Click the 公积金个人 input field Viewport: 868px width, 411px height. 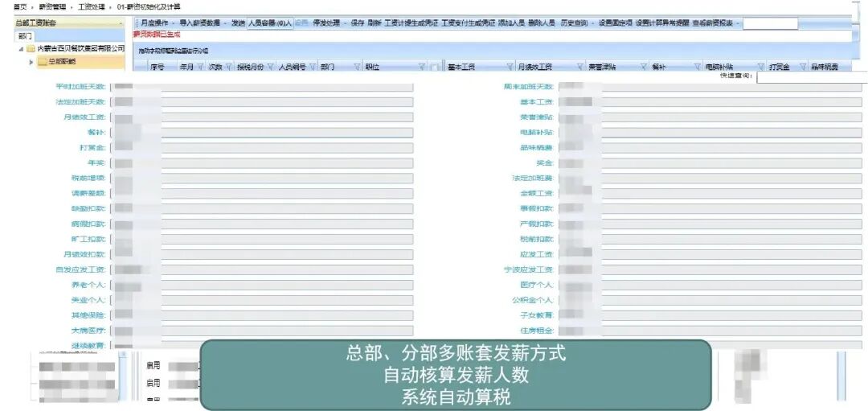pos(710,300)
